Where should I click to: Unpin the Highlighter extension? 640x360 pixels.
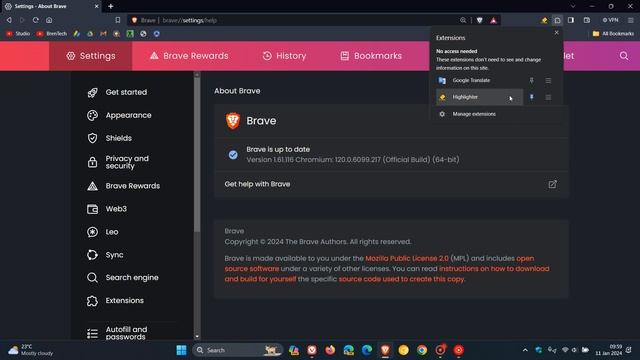(x=531, y=97)
